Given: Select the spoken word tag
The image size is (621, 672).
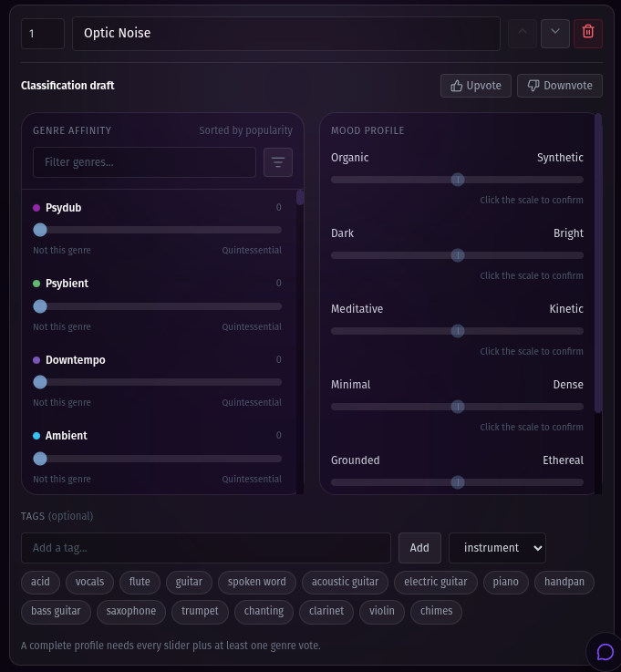Looking at the screenshot, I should coord(257,582).
